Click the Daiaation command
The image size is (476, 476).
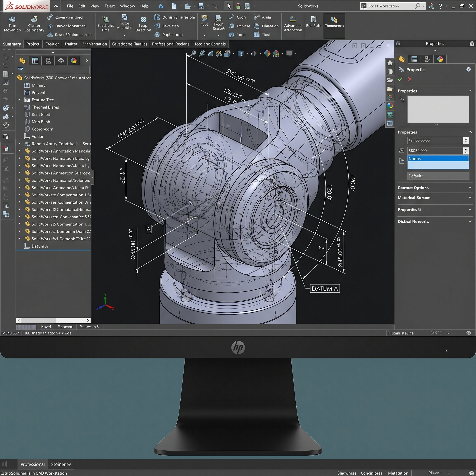tap(266, 26)
